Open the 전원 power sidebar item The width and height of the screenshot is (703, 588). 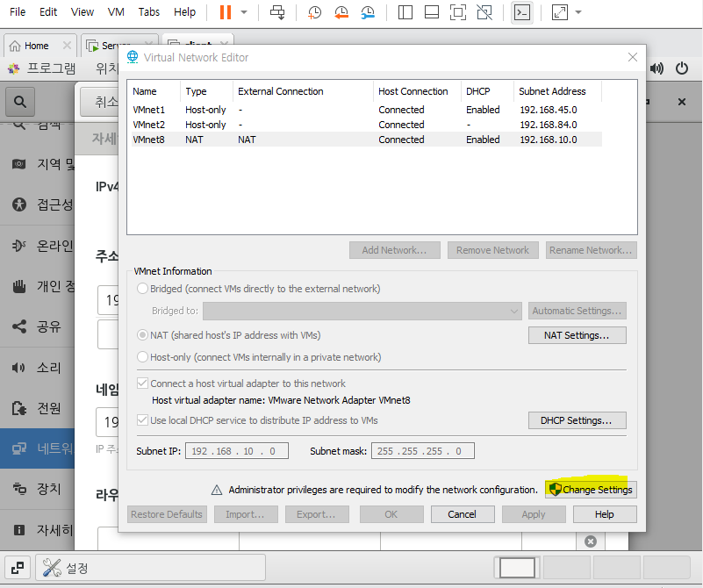coord(38,408)
